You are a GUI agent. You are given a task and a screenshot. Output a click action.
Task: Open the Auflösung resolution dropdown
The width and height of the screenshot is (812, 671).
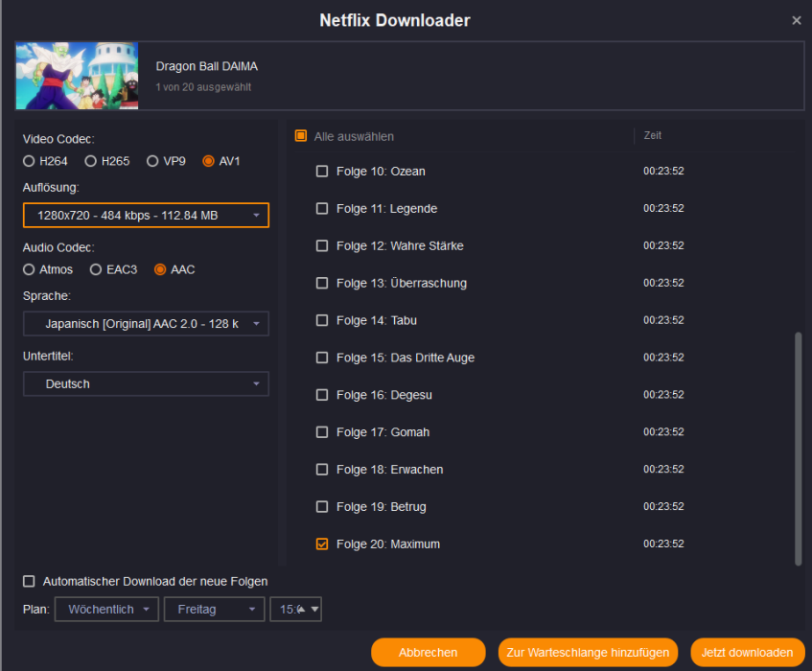click(146, 216)
